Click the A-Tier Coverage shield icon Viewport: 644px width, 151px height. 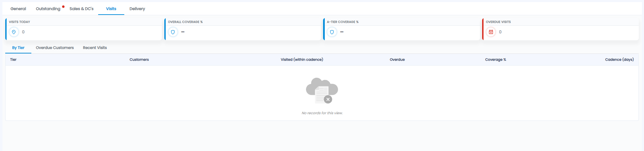(x=332, y=32)
